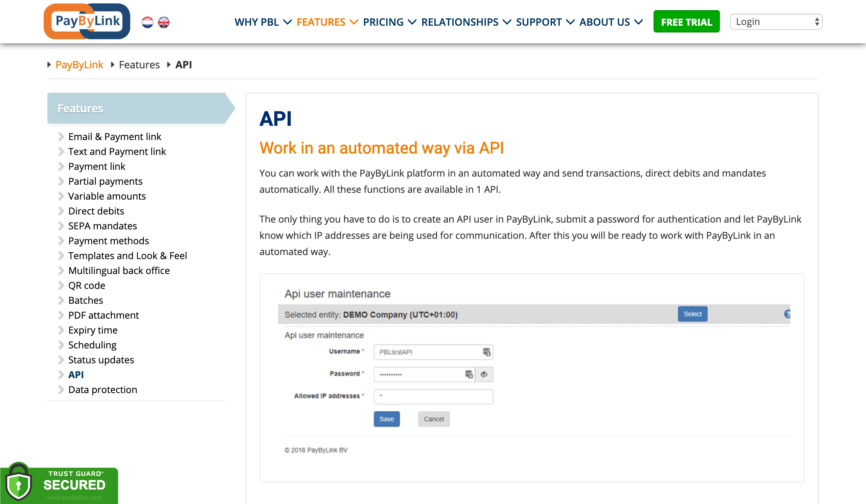Open the SUPPORT menu
Viewport: 866px width, 504px height.
pyautogui.click(x=545, y=22)
